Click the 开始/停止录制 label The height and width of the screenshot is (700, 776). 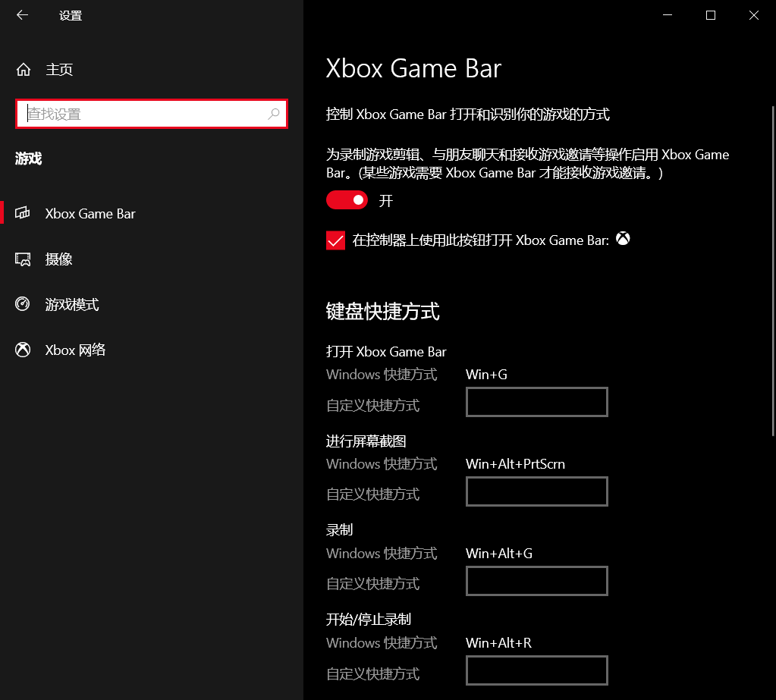[x=369, y=620]
